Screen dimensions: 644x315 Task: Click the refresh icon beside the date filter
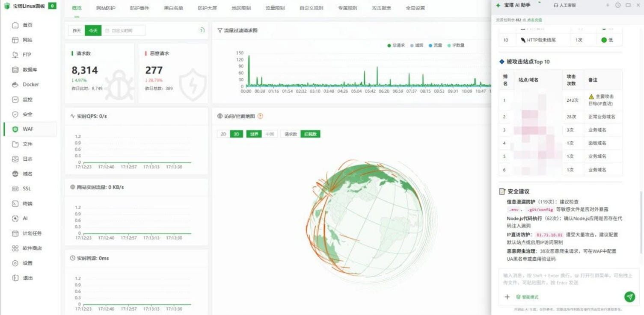[202, 30]
